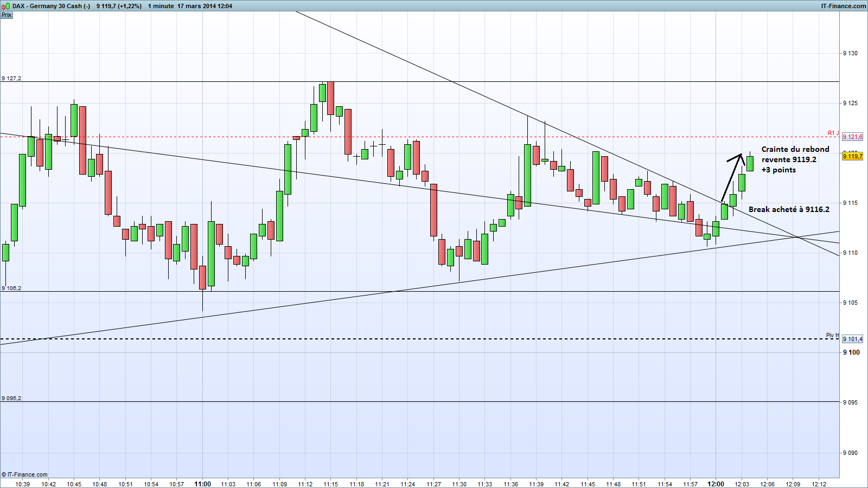
Task: Click the 10:48 time axis label
Action: (100, 484)
